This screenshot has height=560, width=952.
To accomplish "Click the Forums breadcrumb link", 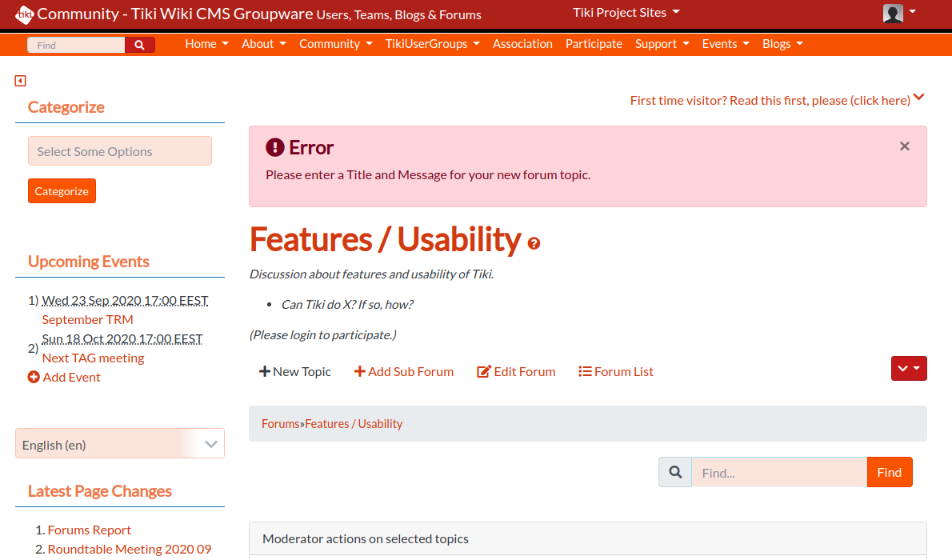I will 281,423.
